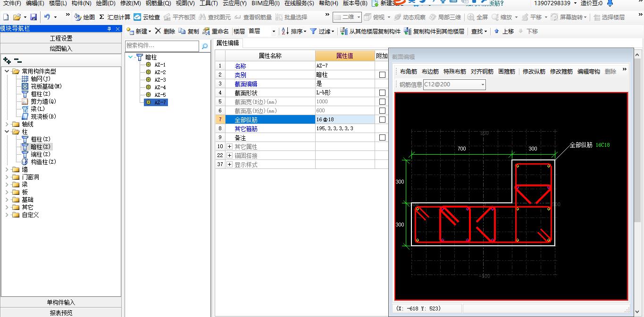The image size is (644, 317).
Task: Start the 云检查 cloud check
Action: (147, 17)
